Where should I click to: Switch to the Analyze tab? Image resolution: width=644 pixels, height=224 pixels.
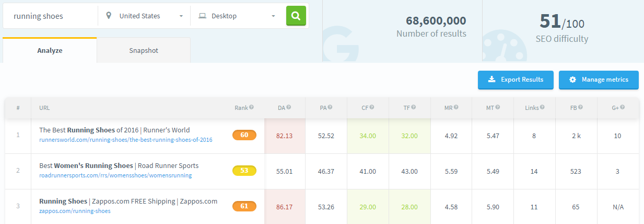point(50,51)
